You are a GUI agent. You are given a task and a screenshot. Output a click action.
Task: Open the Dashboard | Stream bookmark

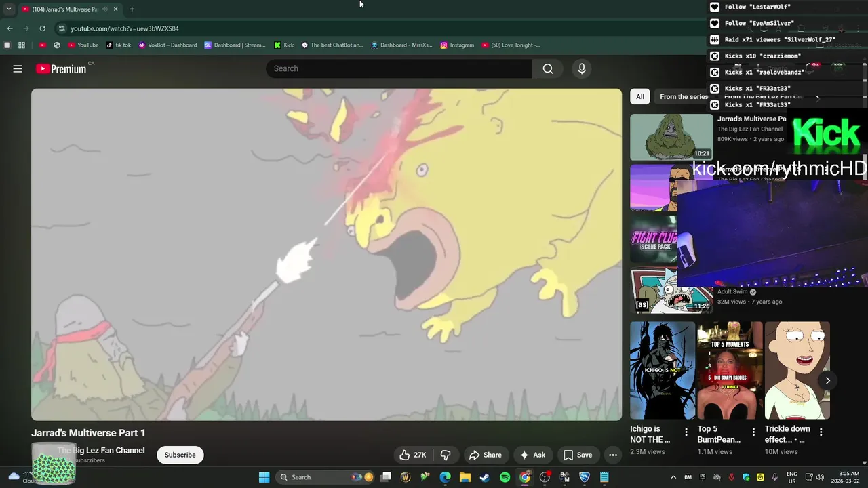(235, 45)
